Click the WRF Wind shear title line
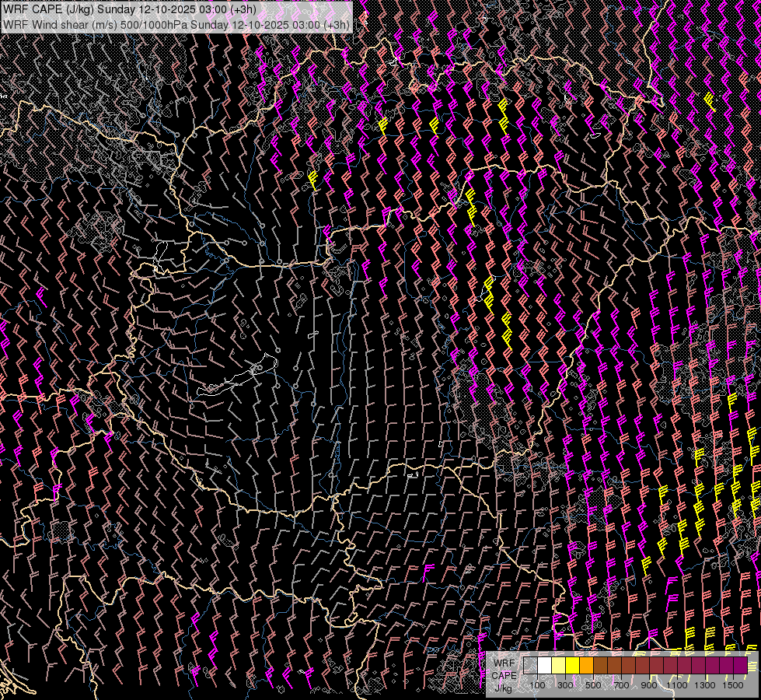 coord(176,24)
